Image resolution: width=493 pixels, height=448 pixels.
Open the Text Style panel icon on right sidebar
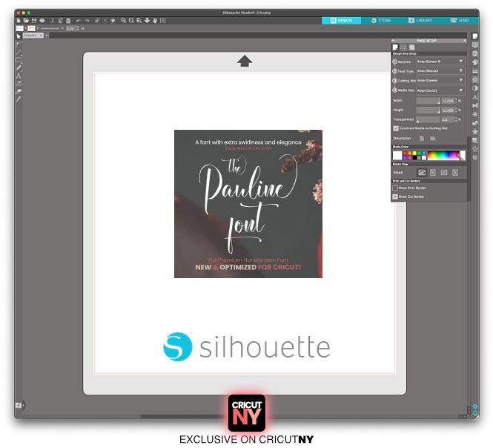474,97
